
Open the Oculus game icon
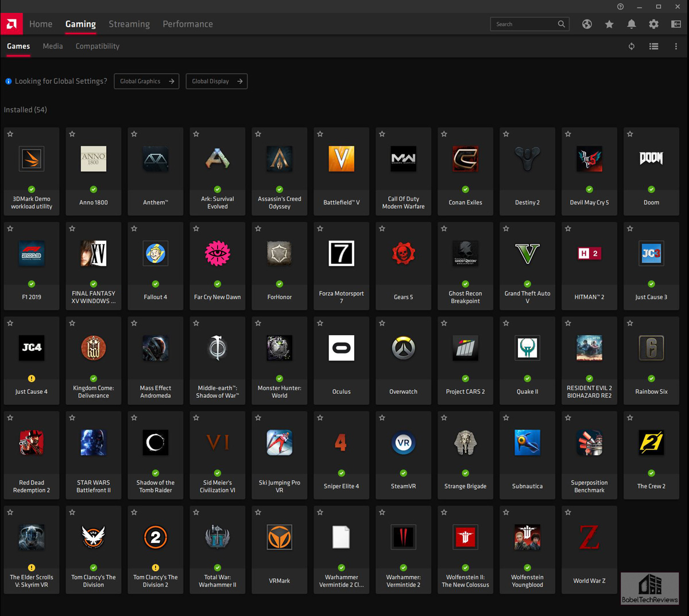[341, 348]
